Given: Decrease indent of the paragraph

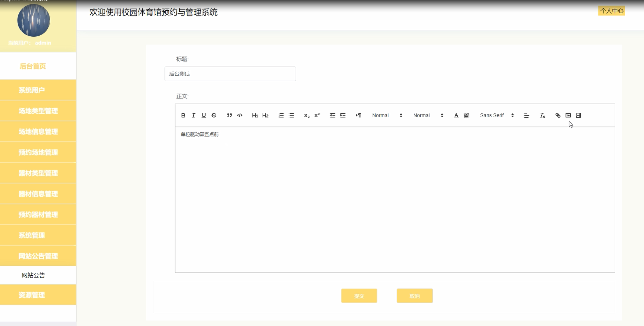Looking at the screenshot, I should 333,115.
